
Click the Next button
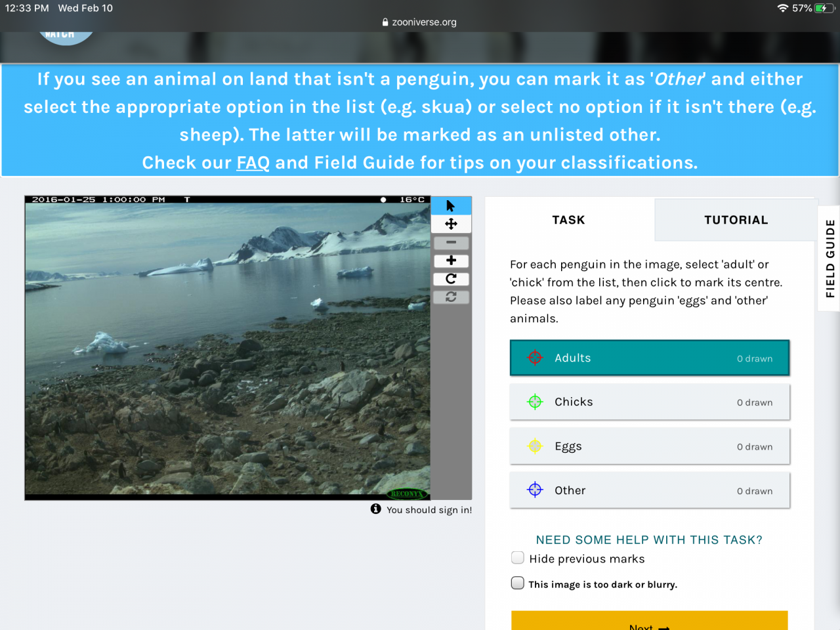[x=650, y=621]
